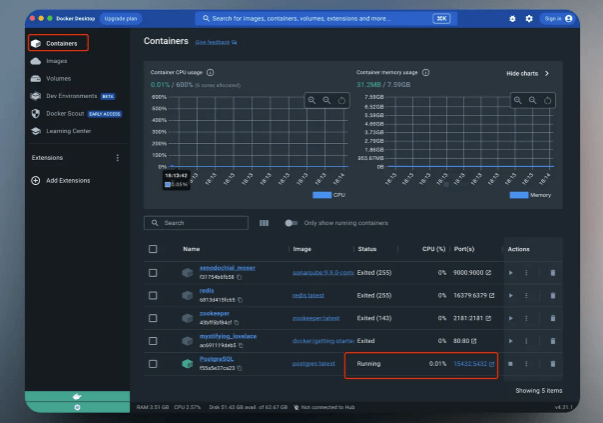
Task: Open the sonarqube image link
Action: point(323,273)
